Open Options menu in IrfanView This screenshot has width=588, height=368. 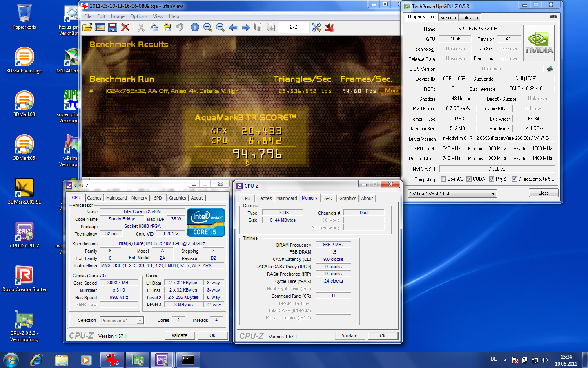point(139,16)
